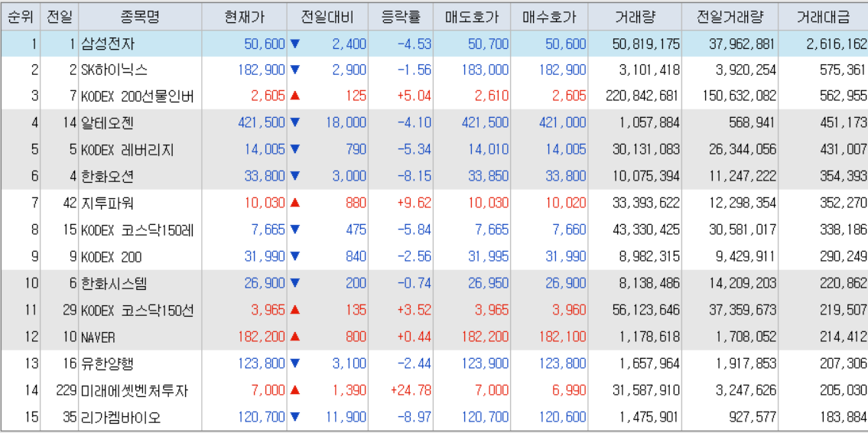Click the 매도호가 column header
Image resolution: width=868 pixels, height=433 pixels.
(x=472, y=17)
